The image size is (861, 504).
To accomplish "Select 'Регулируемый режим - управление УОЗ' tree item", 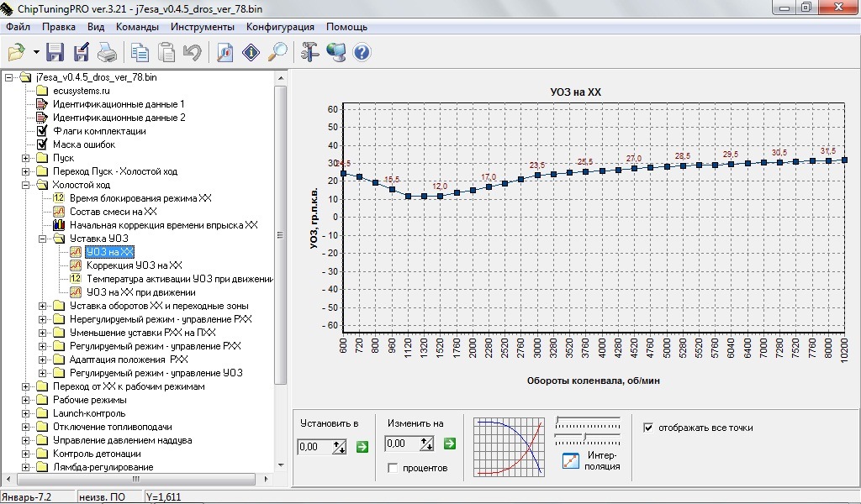I will pyautogui.click(x=156, y=373).
